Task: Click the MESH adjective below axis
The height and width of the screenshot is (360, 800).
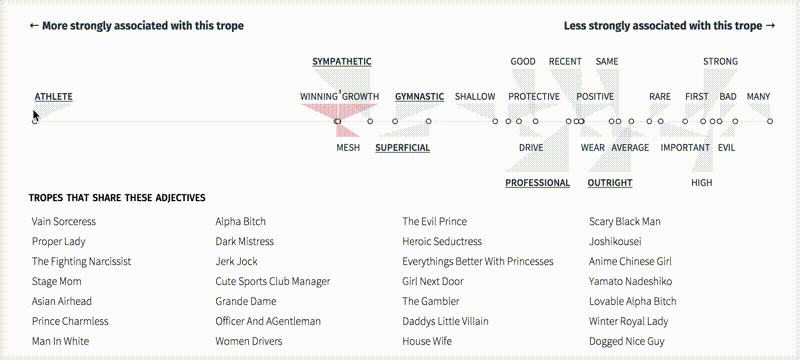Action: (348, 148)
